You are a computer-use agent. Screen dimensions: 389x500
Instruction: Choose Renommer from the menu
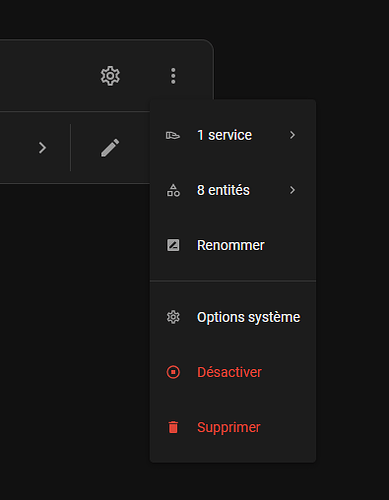coord(233,245)
